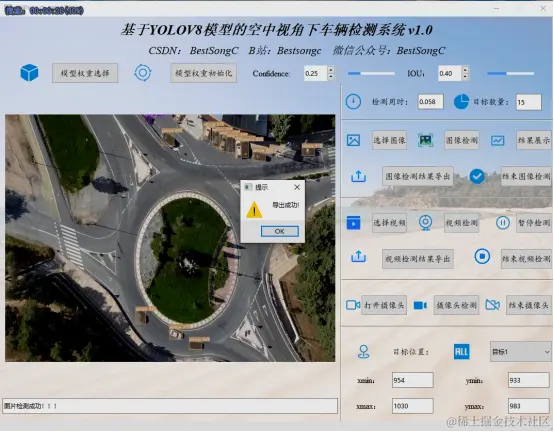Click 视频检测 button

(x=461, y=223)
